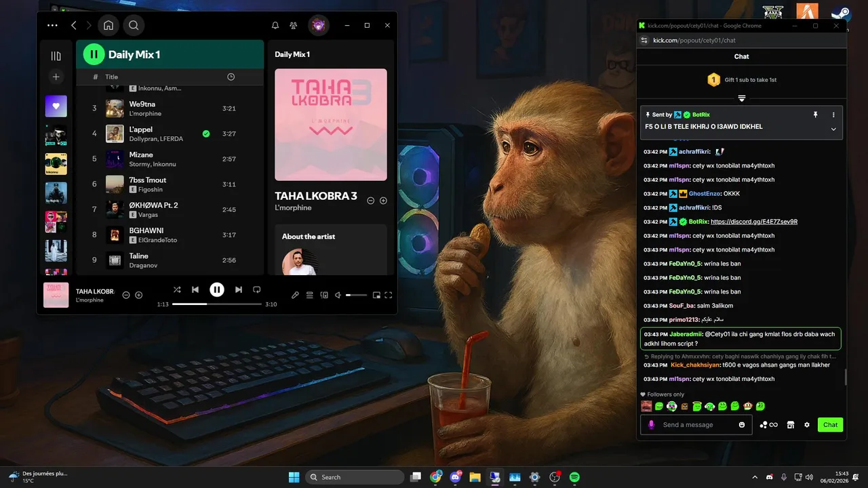Open Kick shop icon
868x488 pixels.
click(790, 425)
